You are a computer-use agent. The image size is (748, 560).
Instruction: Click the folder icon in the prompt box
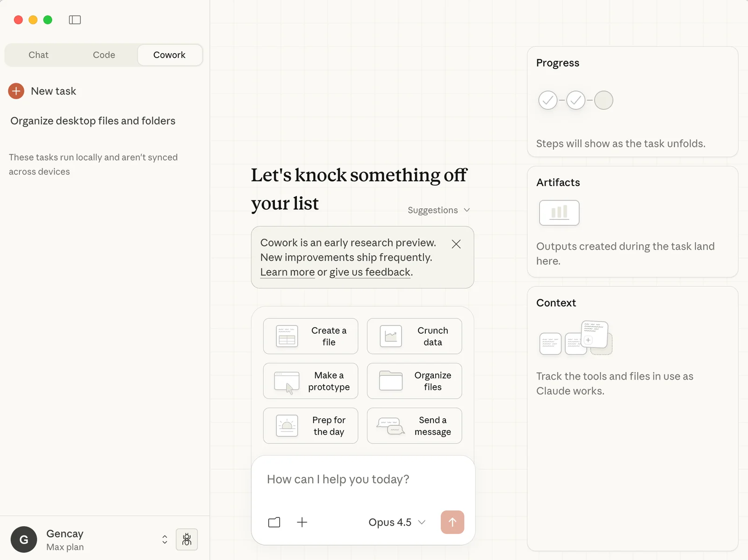[274, 522]
